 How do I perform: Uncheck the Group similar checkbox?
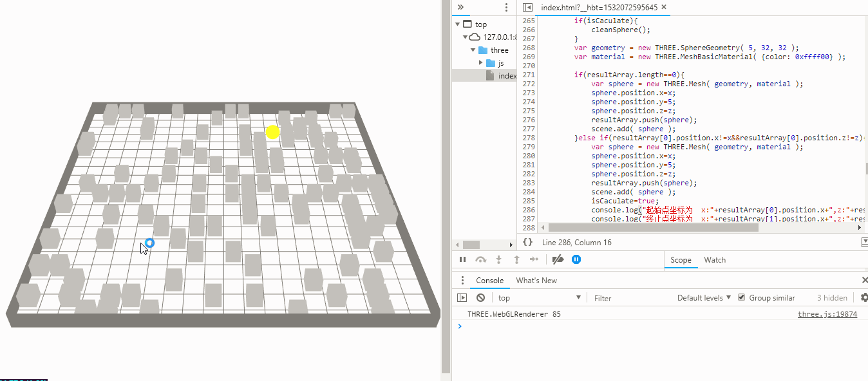point(741,297)
